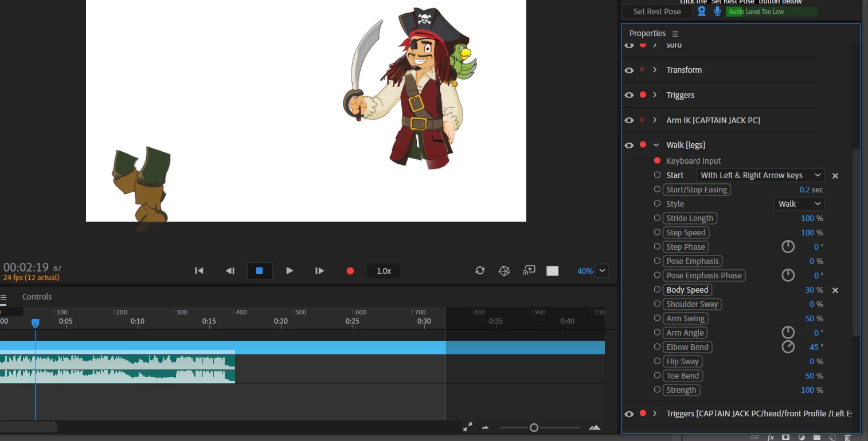Expand the Transform behavior
The width and height of the screenshot is (868, 441).
tap(655, 70)
